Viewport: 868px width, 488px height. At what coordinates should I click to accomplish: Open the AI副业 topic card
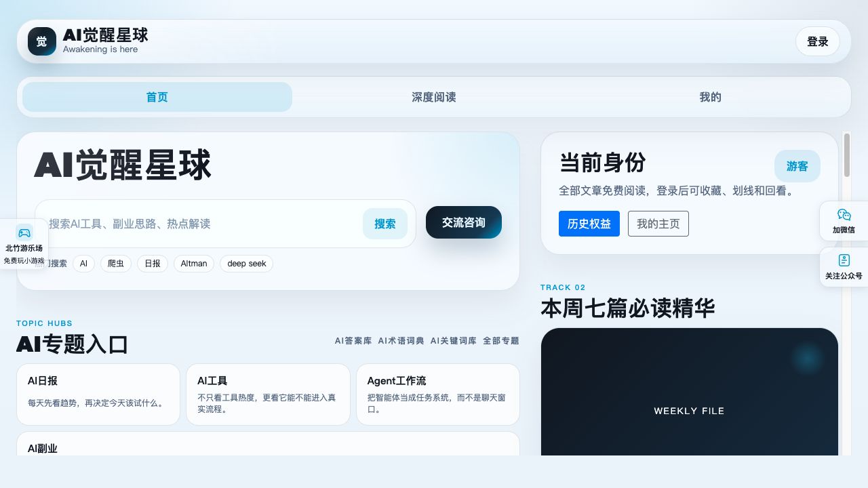268,444
